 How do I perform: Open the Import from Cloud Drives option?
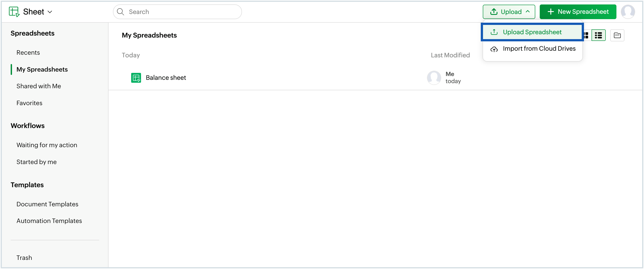tap(533, 48)
